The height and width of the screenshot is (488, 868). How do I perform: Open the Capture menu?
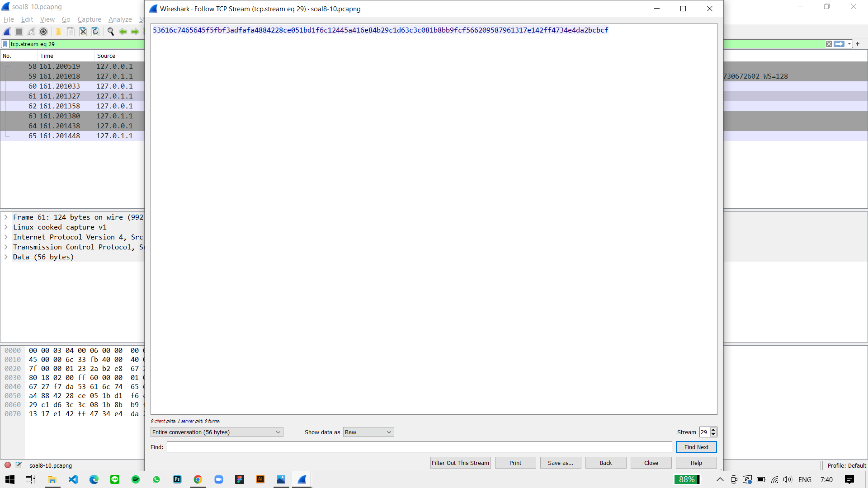(89, 19)
